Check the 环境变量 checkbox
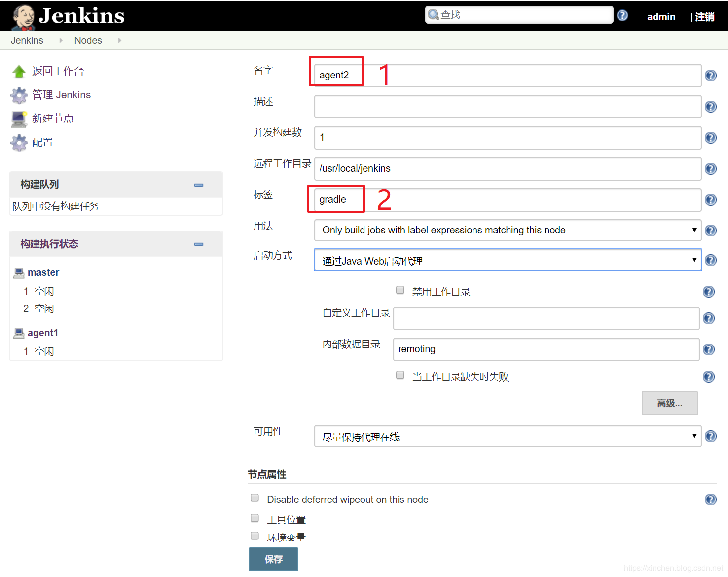Image resolution: width=728 pixels, height=577 pixels. tap(255, 536)
